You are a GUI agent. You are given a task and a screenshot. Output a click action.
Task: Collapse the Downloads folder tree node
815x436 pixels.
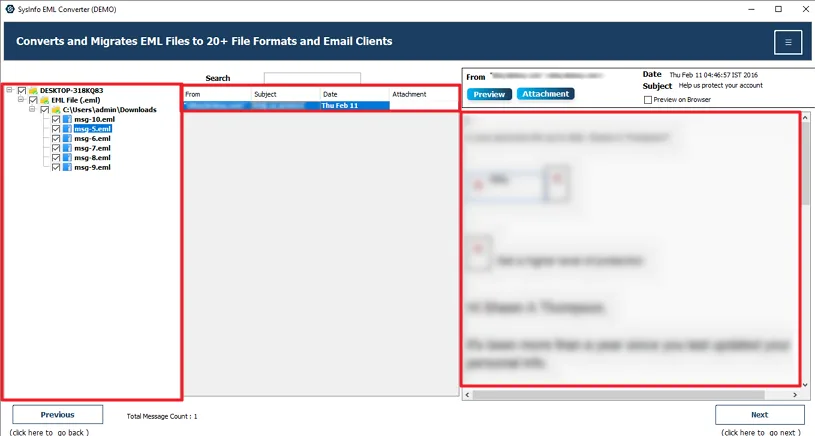point(32,109)
